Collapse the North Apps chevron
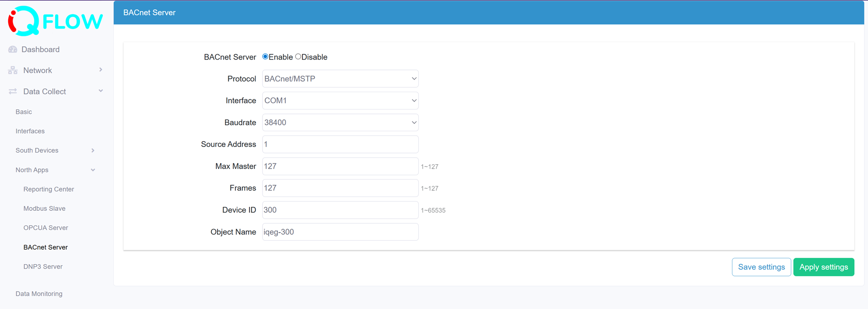 [x=93, y=170]
